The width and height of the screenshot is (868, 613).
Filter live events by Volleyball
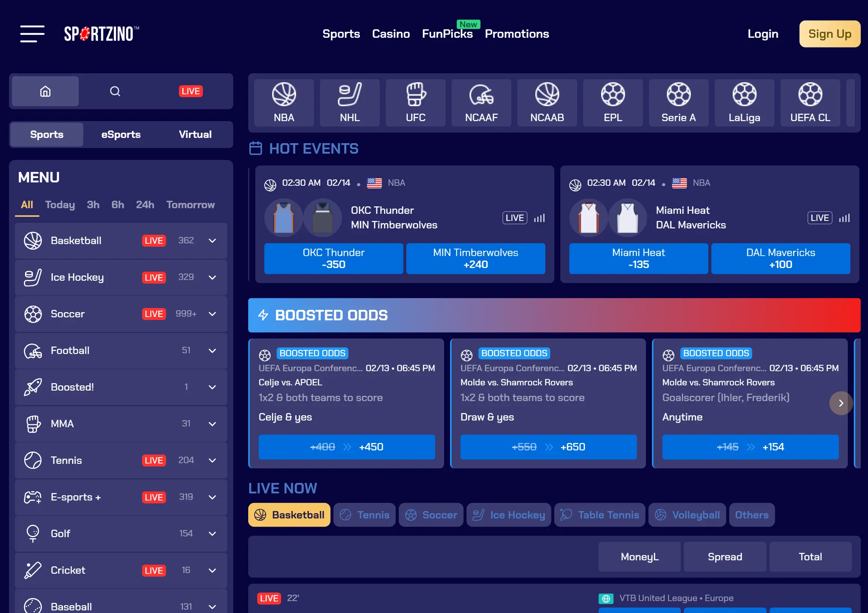(x=687, y=515)
